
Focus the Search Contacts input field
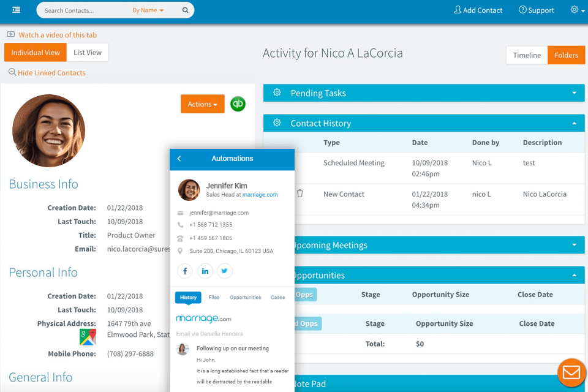pyautogui.click(x=85, y=10)
